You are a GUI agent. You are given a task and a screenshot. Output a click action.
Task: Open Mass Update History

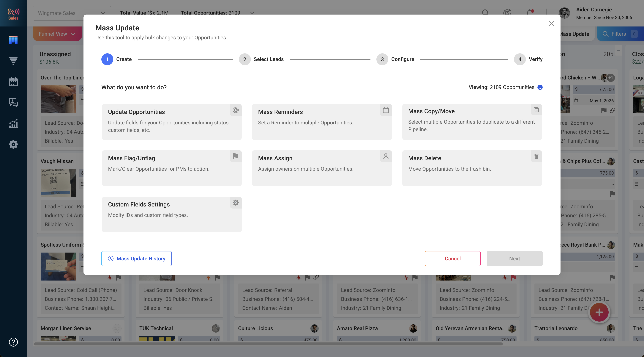(x=137, y=259)
